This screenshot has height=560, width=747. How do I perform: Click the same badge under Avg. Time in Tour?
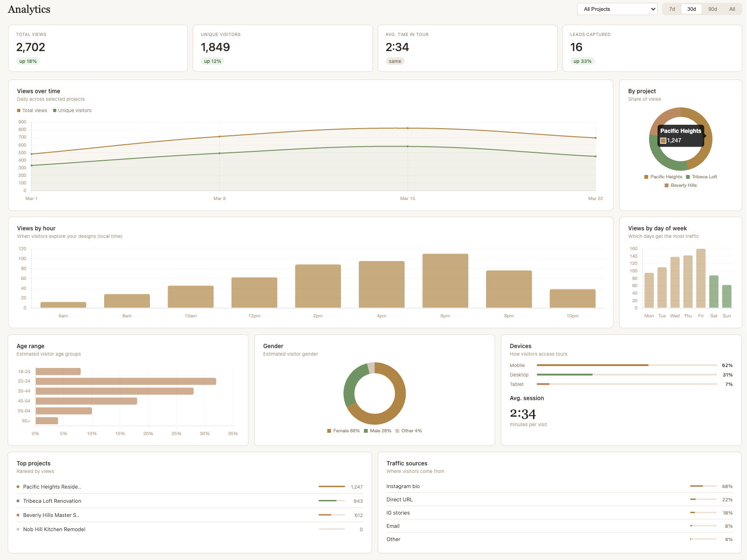395,61
